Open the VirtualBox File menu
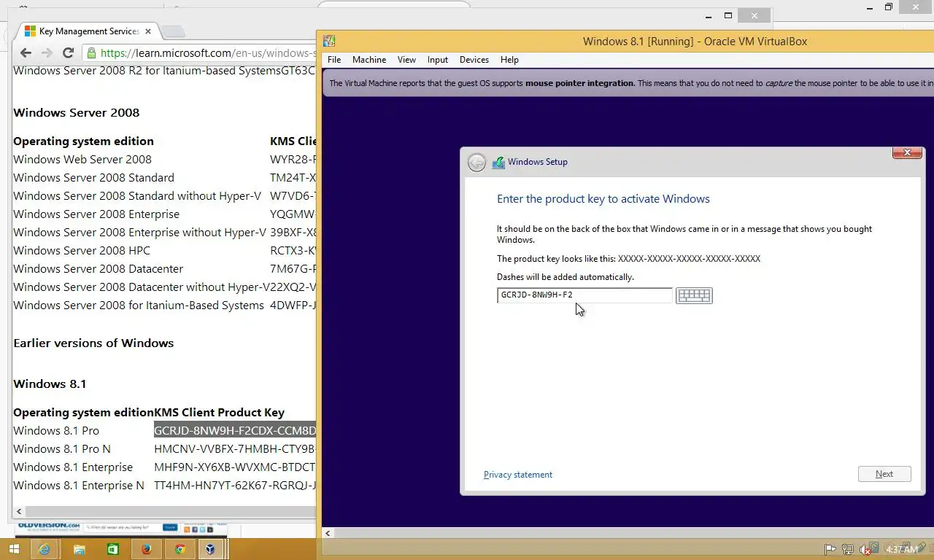Image resolution: width=934 pixels, height=560 pixels. 334,60
